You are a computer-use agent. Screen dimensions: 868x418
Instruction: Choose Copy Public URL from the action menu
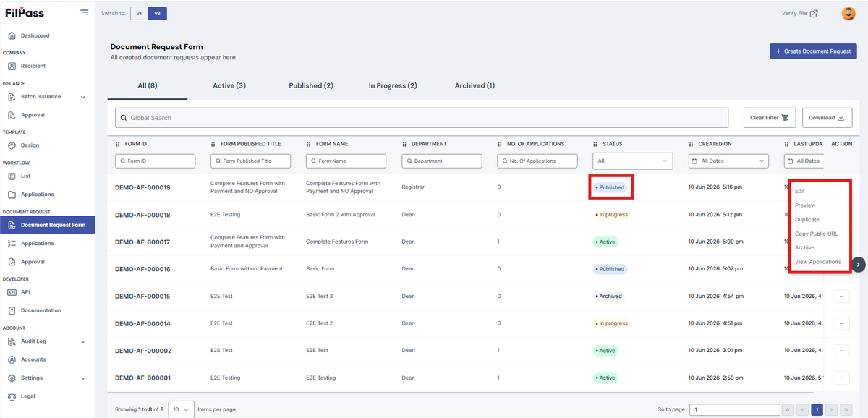[x=816, y=234]
